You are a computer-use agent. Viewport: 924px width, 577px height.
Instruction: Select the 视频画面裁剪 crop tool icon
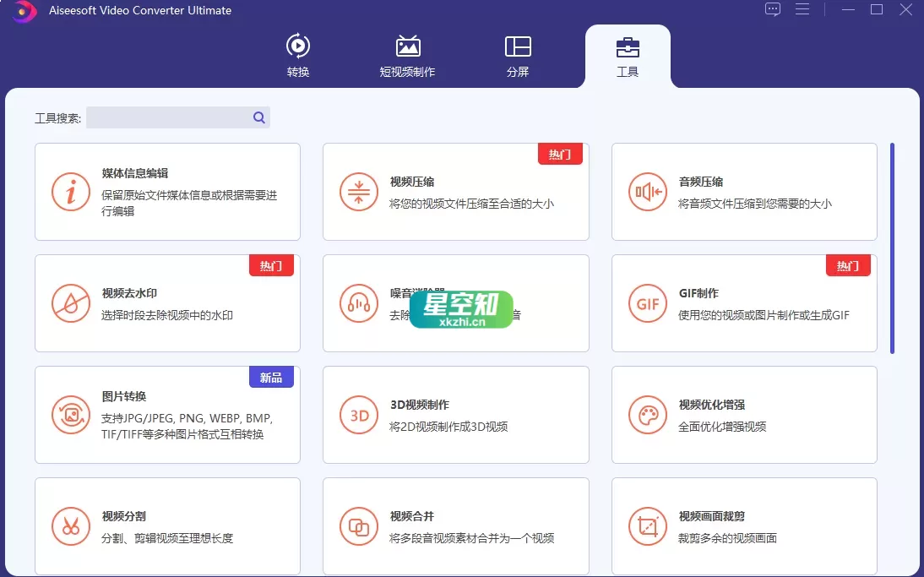click(x=647, y=526)
